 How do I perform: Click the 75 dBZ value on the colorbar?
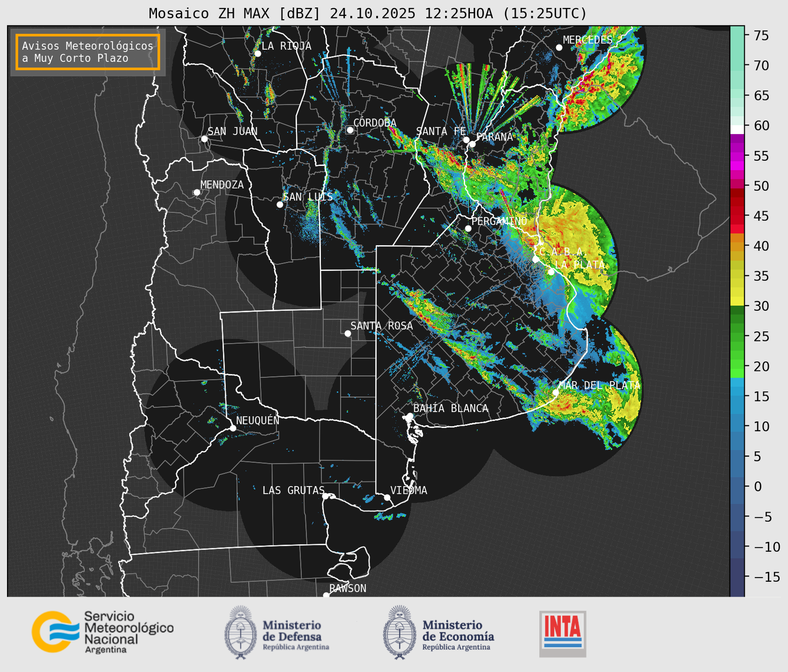(760, 36)
